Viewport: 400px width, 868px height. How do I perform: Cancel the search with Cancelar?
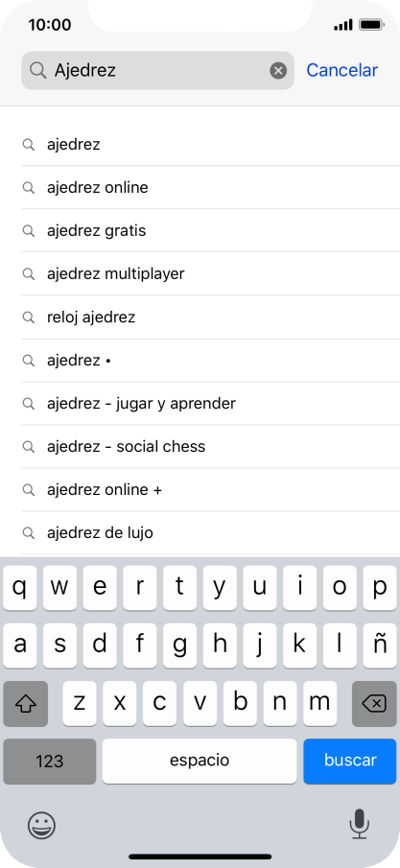click(341, 70)
